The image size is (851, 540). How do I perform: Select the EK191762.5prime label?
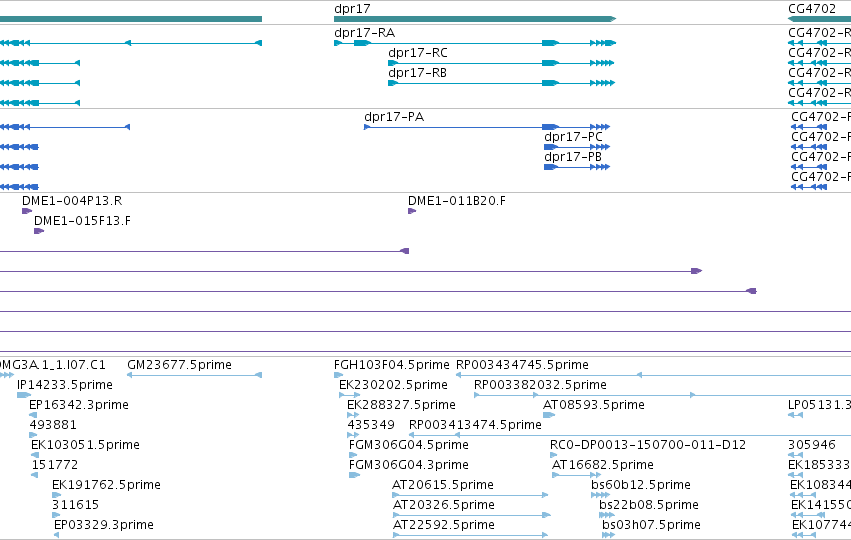(106, 485)
